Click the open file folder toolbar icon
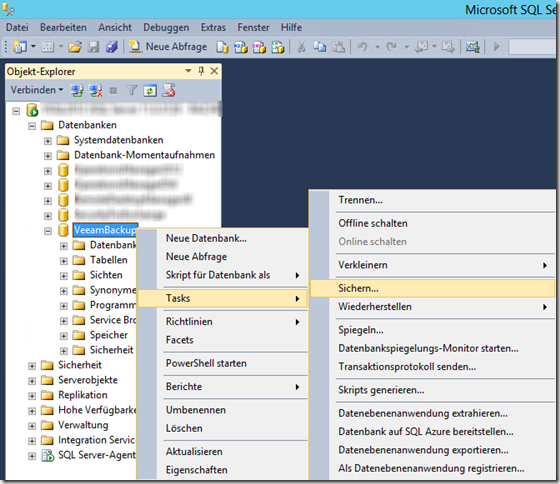Viewport: 560px width, 484px height. click(75, 47)
